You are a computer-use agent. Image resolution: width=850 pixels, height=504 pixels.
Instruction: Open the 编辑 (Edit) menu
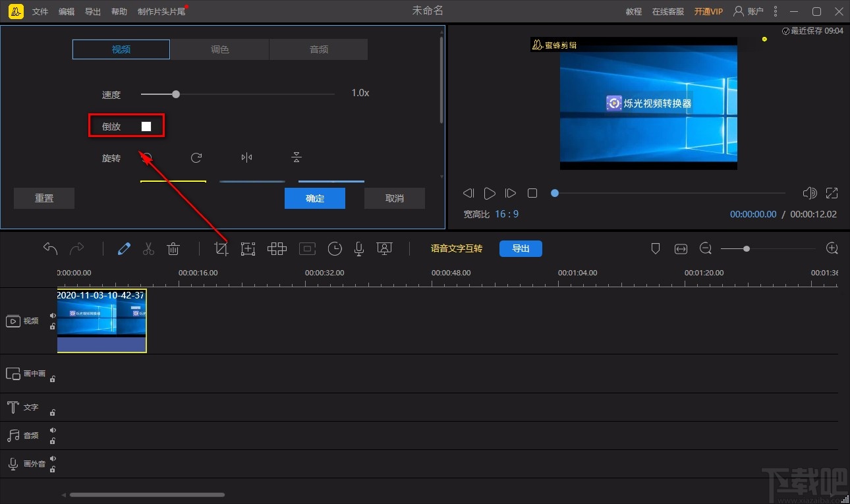click(x=67, y=12)
